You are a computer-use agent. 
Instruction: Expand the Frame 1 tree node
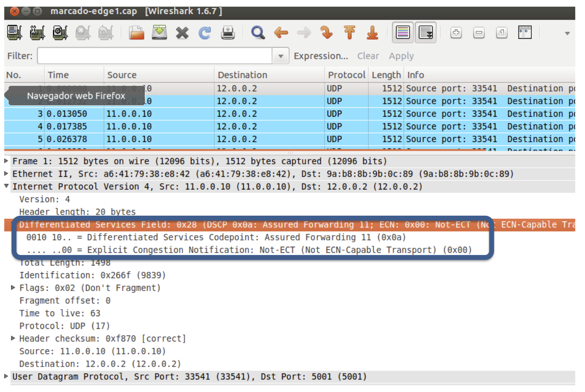point(6,161)
